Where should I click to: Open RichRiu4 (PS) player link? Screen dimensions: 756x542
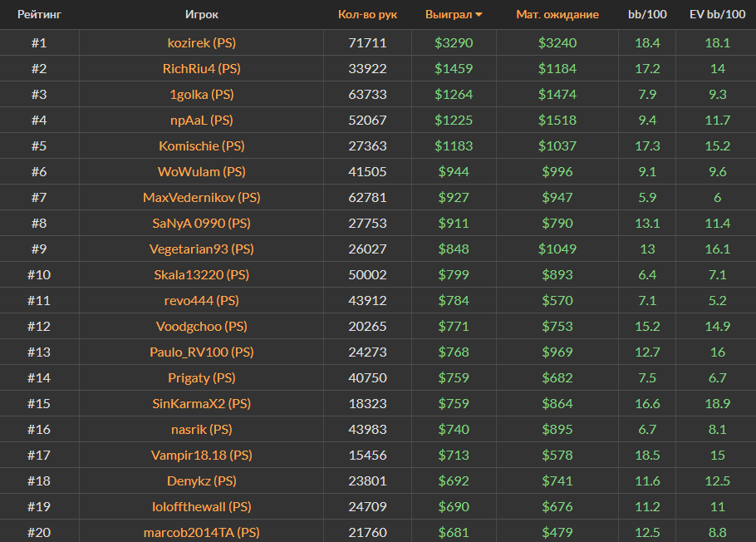click(x=202, y=68)
